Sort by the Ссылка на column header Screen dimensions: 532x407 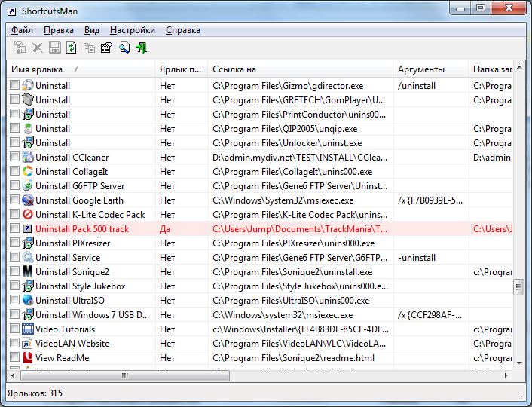[301, 69]
